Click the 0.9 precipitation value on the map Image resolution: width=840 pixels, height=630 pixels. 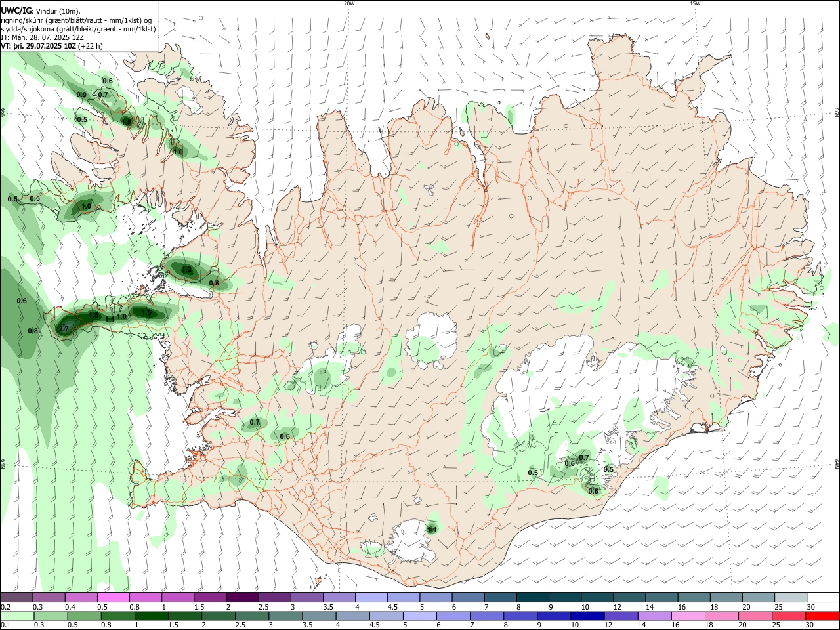(x=81, y=95)
